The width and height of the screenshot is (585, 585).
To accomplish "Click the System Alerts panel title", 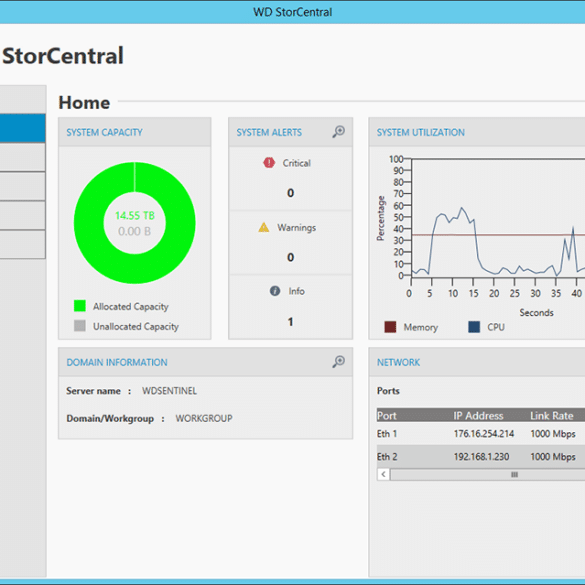I will tap(269, 132).
